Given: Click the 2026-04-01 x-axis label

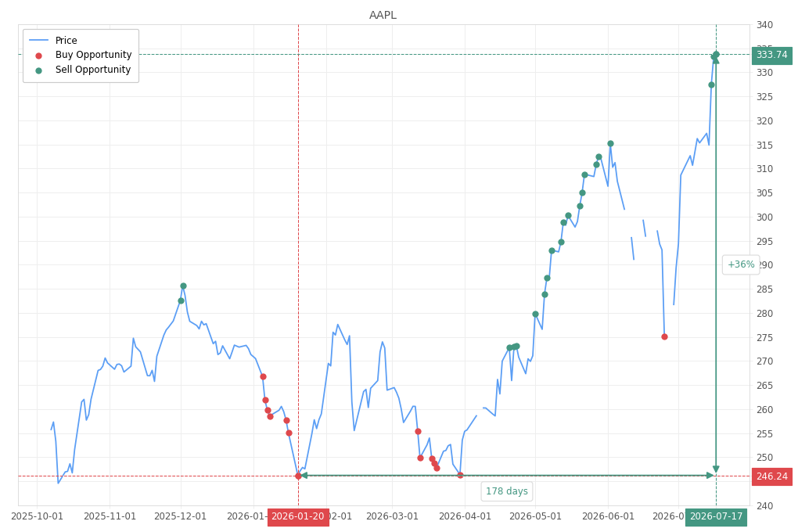Looking at the screenshot, I should coord(465,516).
